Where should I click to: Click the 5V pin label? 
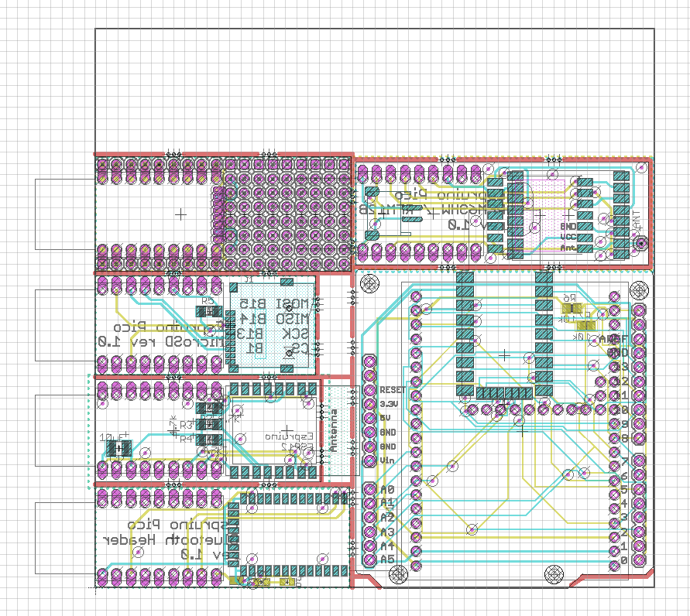385,418
